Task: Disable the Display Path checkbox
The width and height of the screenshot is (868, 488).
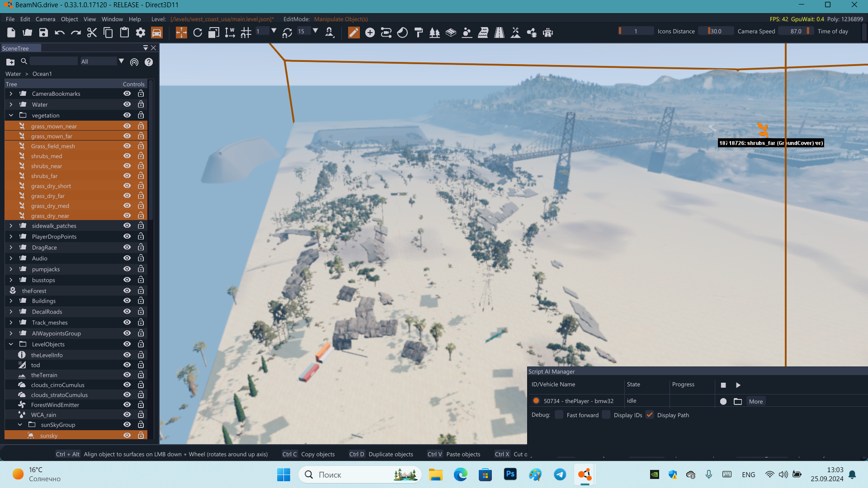Action: click(650, 415)
